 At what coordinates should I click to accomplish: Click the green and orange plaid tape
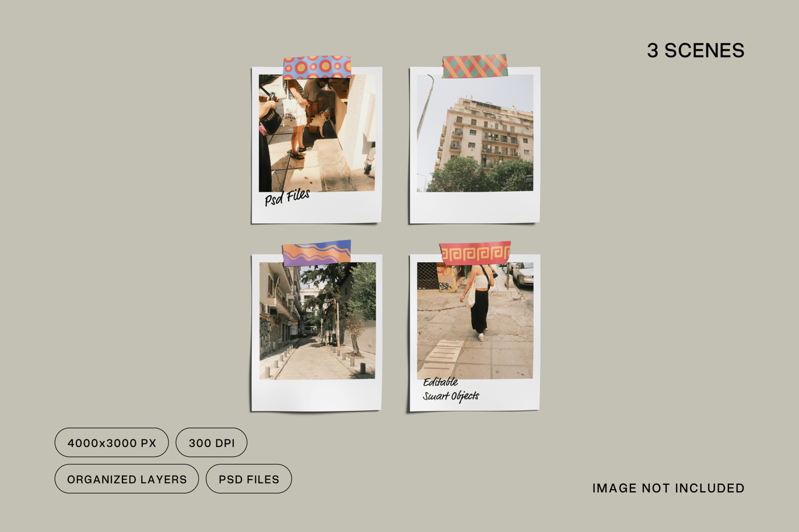tap(475, 66)
